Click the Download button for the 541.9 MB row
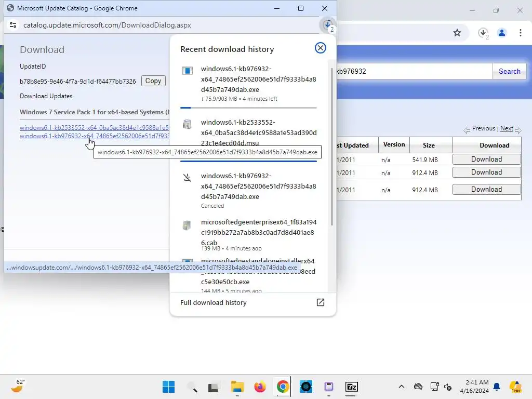 tap(486, 159)
